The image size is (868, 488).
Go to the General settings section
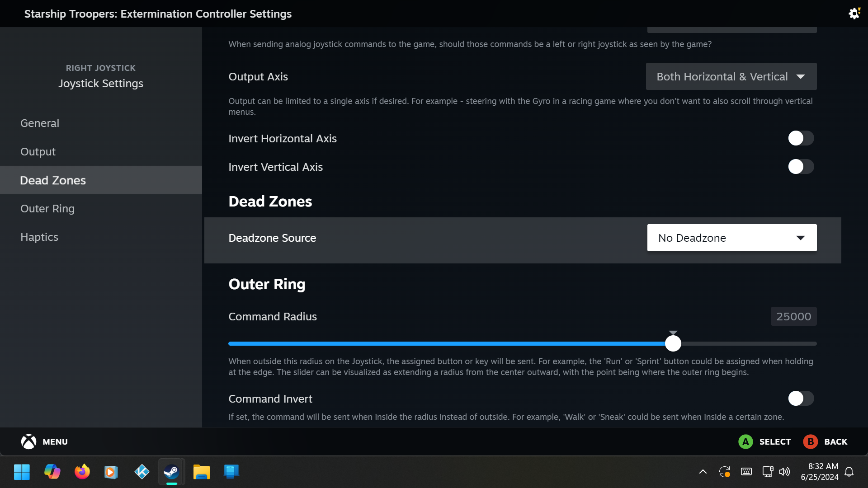click(x=40, y=123)
